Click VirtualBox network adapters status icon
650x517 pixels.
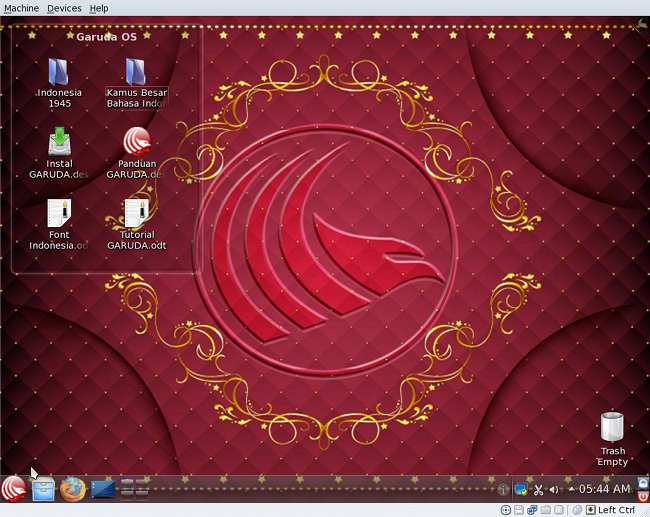point(532,510)
